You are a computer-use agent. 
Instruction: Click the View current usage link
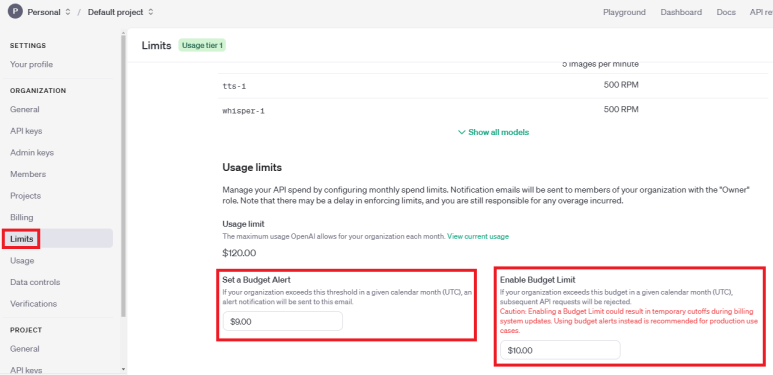(478, 237)
